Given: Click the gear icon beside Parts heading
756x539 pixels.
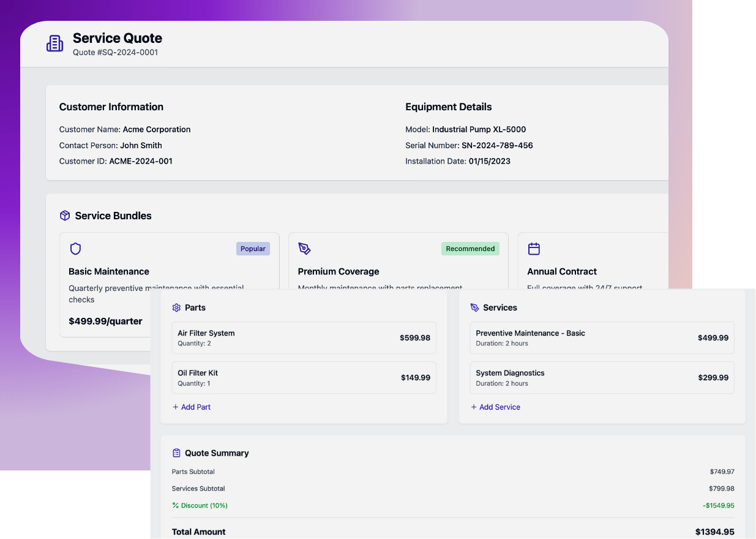Looking at the screenshot, I should (x=177, y=307).
